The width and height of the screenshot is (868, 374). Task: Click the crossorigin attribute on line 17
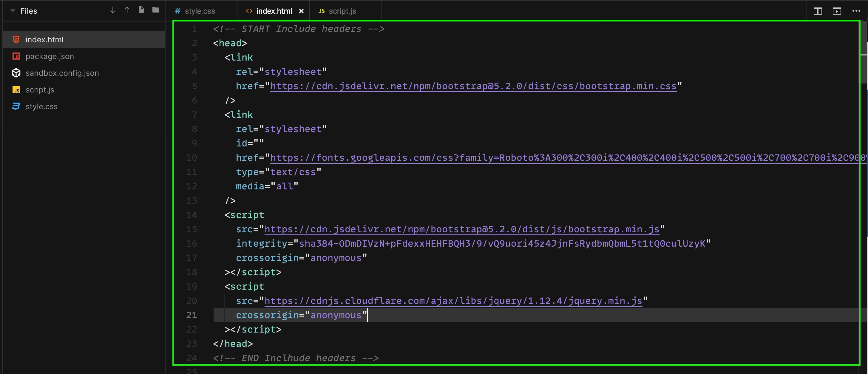click(x=301, y=258)
